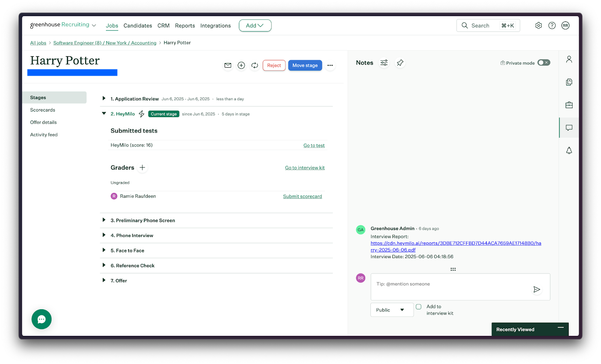
Task: Click the pin icon in Notes header
Action: click(400, 63)
